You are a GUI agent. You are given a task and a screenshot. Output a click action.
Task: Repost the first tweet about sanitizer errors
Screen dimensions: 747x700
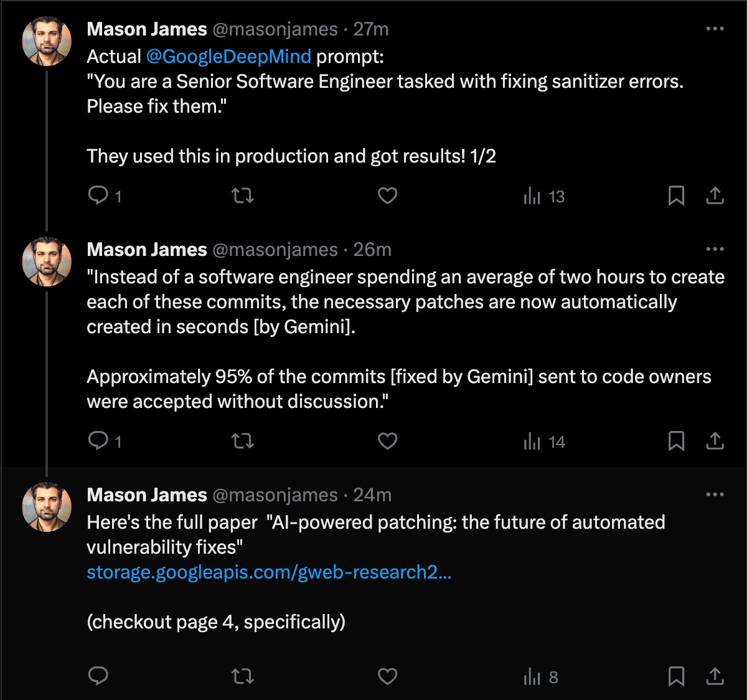[x=242, y=196]
